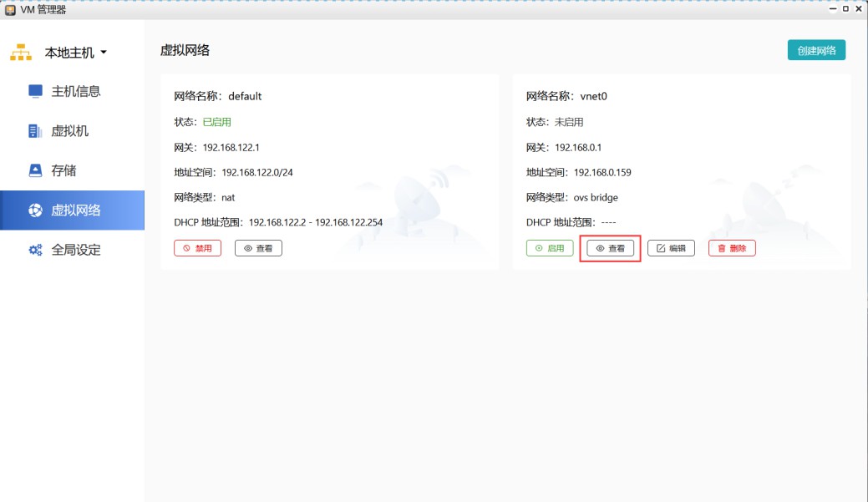Go to the 存储 section
Image resolution: width=868 pixels, height=502 pixels.
point(63,170)
